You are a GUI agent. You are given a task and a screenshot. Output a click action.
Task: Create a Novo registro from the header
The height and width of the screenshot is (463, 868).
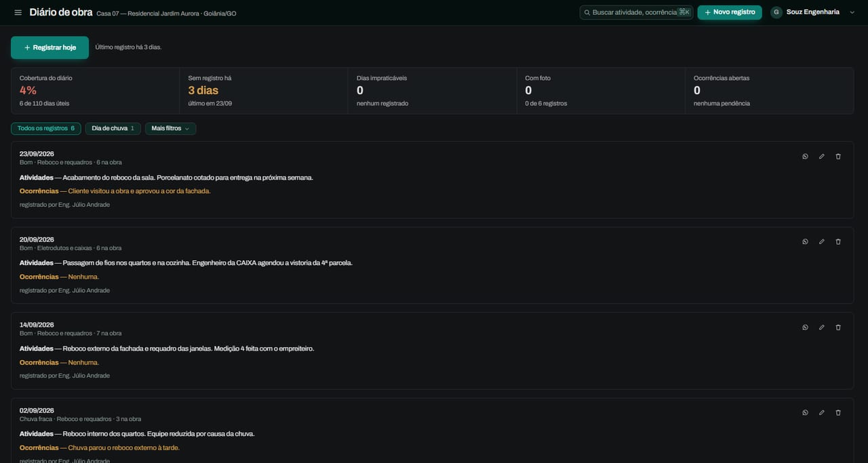(730, 12)
